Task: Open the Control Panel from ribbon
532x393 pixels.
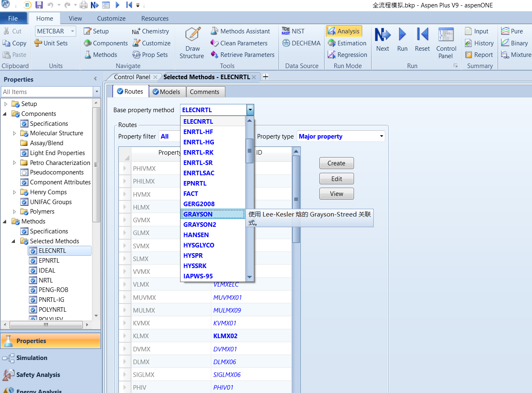Action: pyautogui.click(x=446, y=43)
